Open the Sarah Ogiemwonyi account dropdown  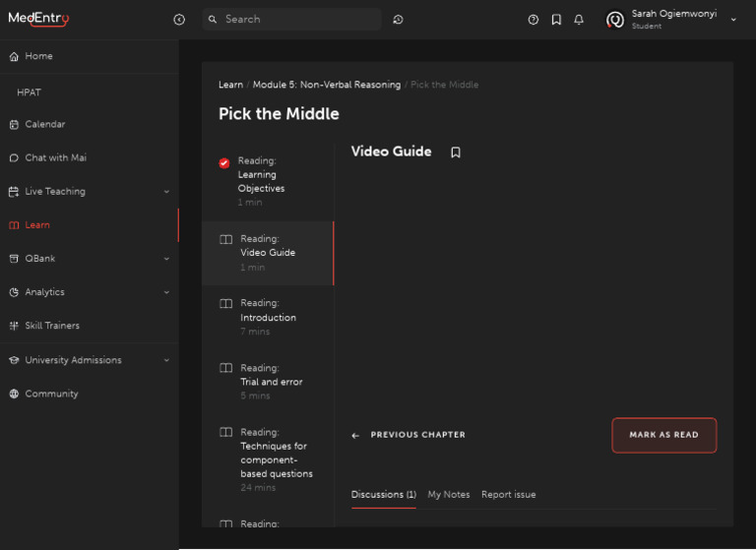[732, 20]
